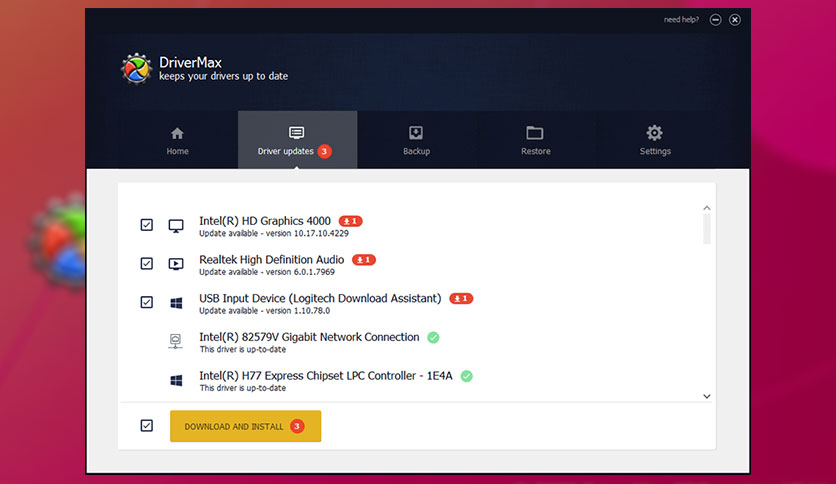Click 'keeps your drivers up to date' tagline
Image resolution: width=836 pixels, height=484 pixels.
[223, 76]
